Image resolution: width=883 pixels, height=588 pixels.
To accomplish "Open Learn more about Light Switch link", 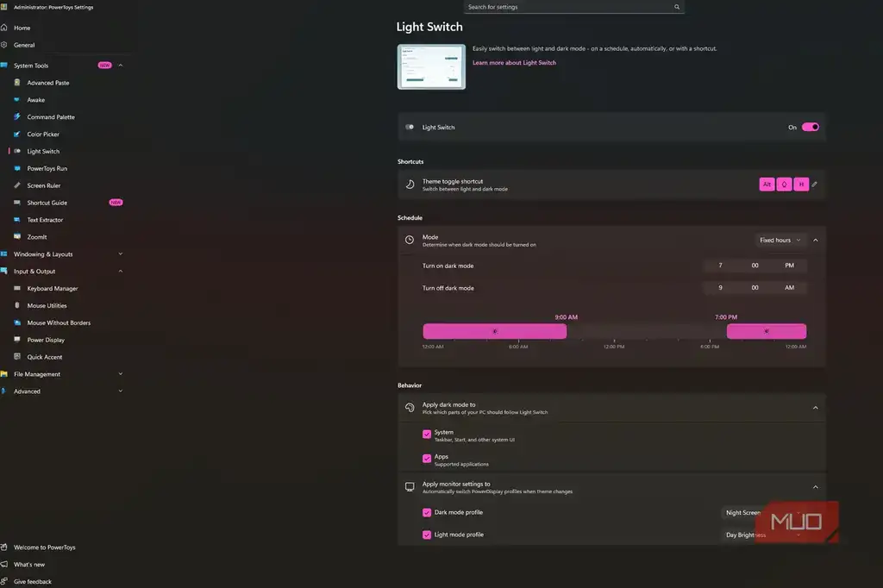I will click(514, 63).
